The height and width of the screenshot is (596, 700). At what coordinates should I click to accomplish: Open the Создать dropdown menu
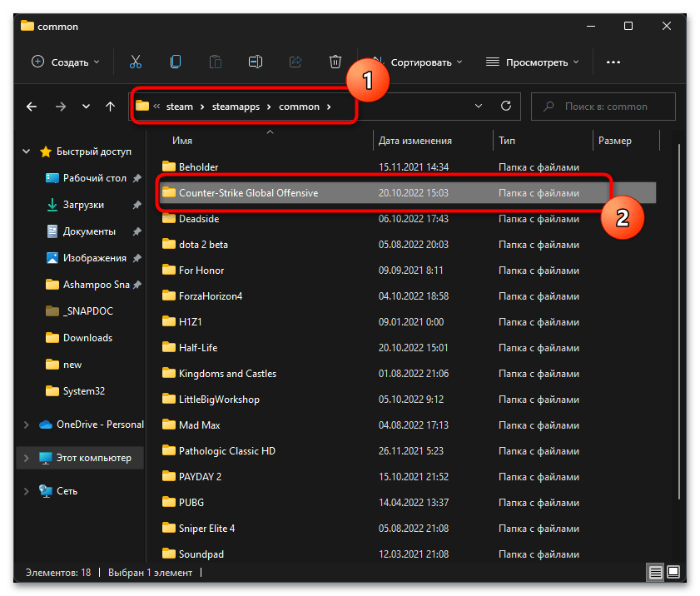[66, 62]
